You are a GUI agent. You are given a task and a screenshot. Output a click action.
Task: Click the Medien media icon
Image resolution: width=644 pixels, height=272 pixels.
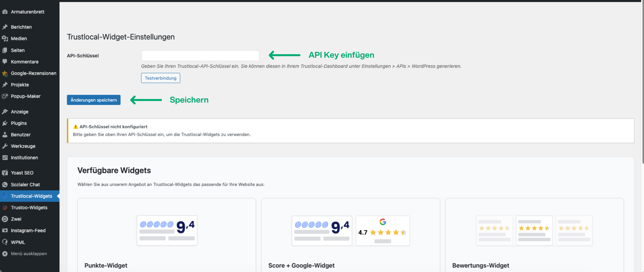(x=5, y=38)
